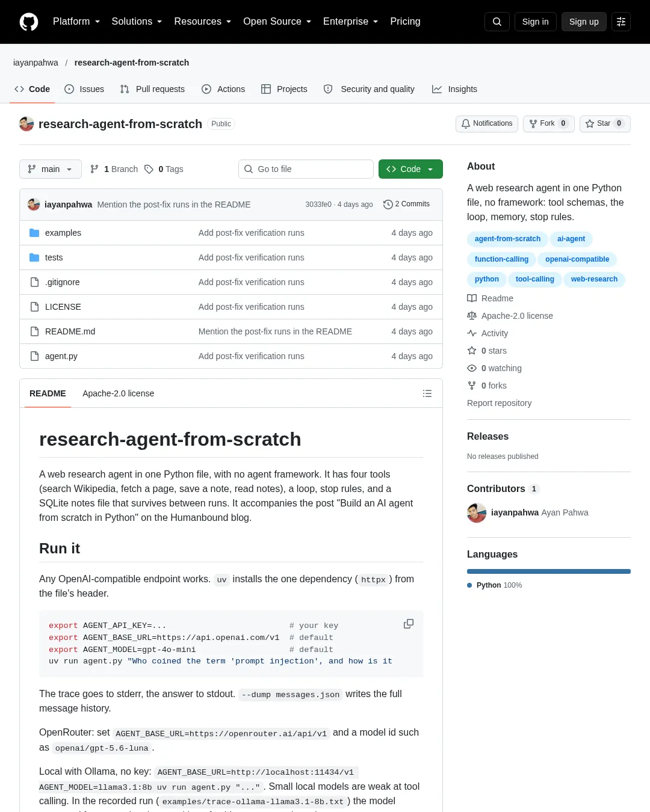Expand the Enterprise menu
The image size is (650, 812).
[351, 22]
